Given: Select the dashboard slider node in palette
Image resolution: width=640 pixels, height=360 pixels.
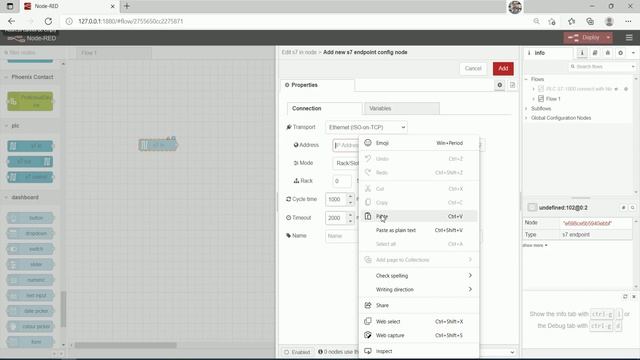Looking at the screenshot, I should point(30,264).
